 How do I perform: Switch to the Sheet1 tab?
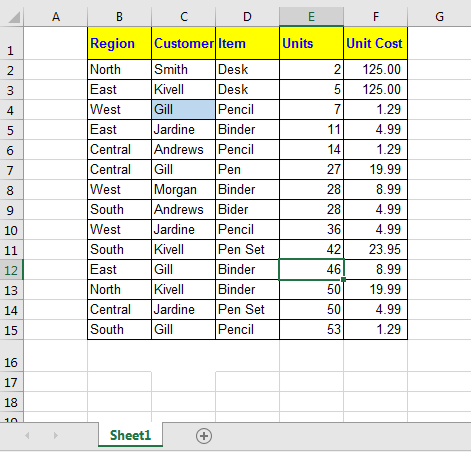pyautogui.click(x=130, y=435)
